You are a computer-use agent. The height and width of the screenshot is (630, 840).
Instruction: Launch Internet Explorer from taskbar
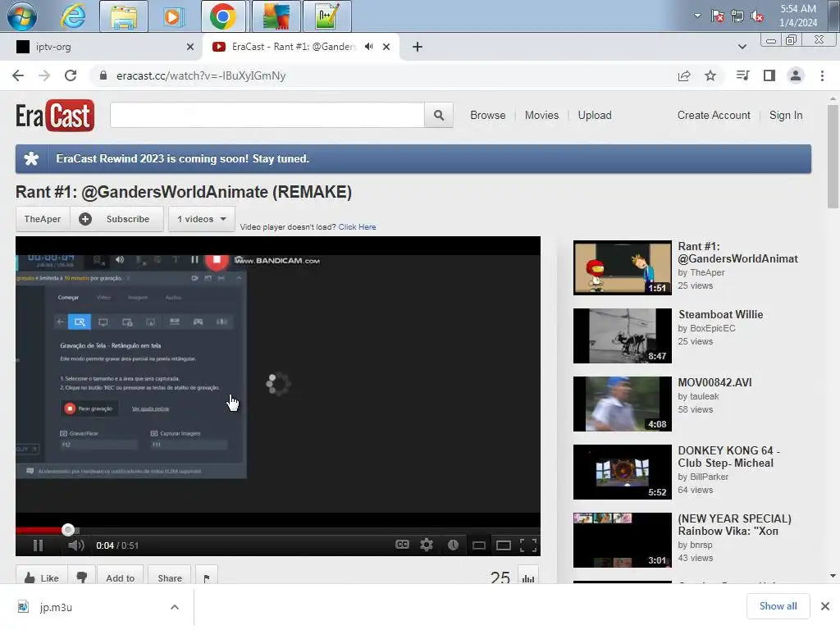point(73,16)
